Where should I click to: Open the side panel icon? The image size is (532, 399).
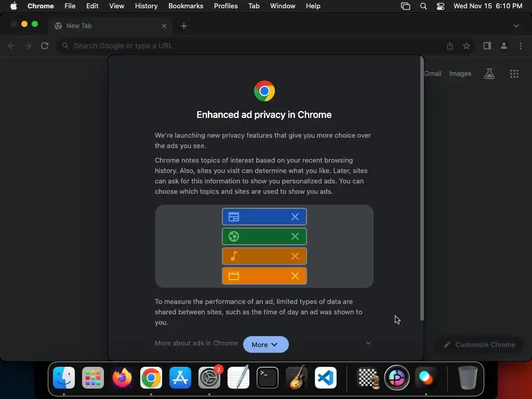tap(487, 46)
